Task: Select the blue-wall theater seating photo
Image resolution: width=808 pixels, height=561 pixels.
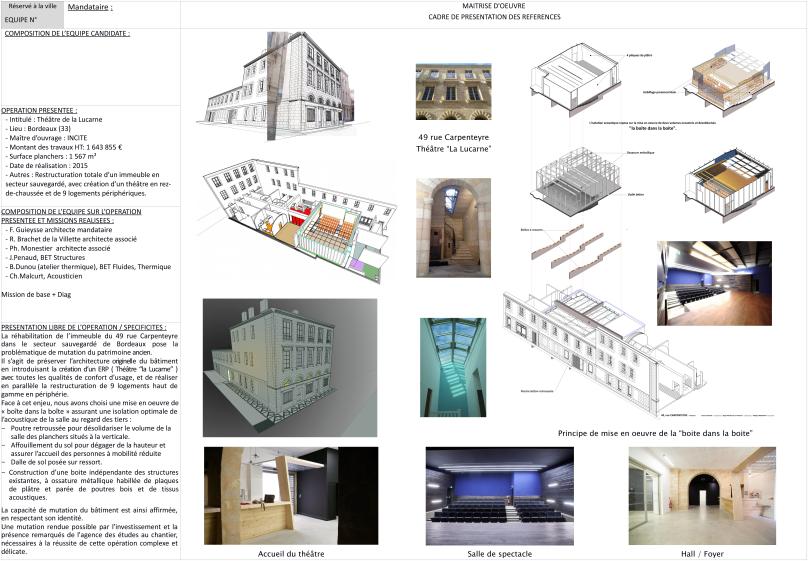Action: [x=714, y=282]
